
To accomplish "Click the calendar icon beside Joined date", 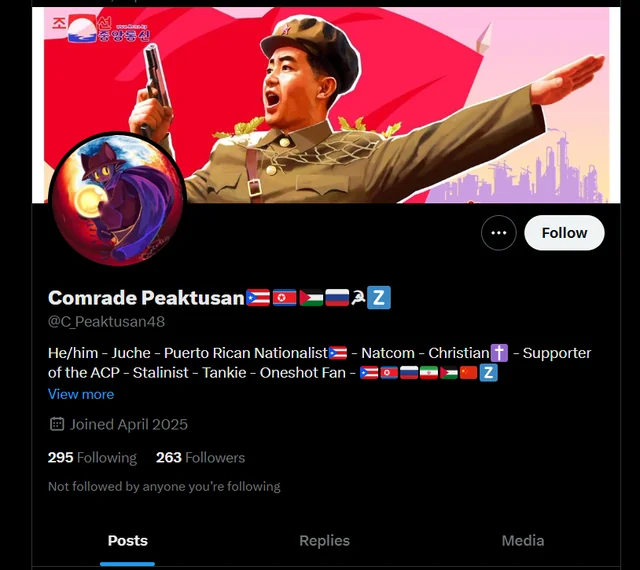I will pos(57,424).
